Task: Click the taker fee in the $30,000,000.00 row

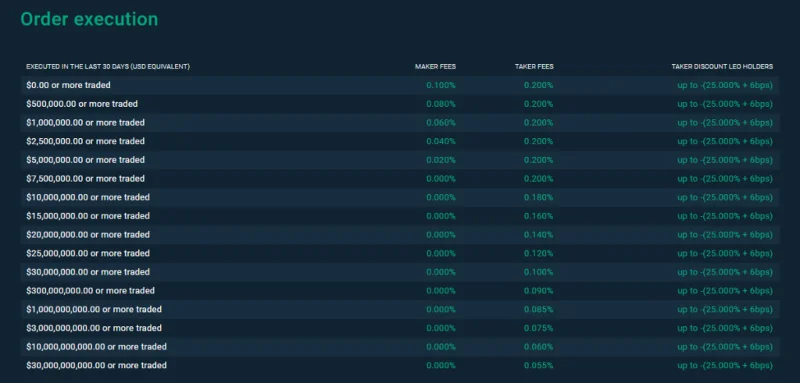Action: pyautogui.click(x=538, y=272)
